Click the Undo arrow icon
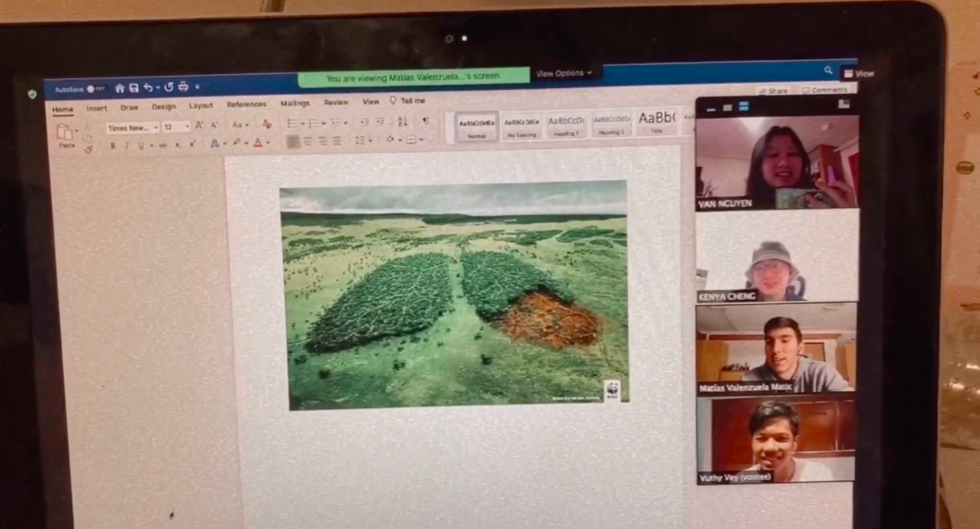Image resolution: width=980 pixels, height=529 pixels. [x=148, y=87]
